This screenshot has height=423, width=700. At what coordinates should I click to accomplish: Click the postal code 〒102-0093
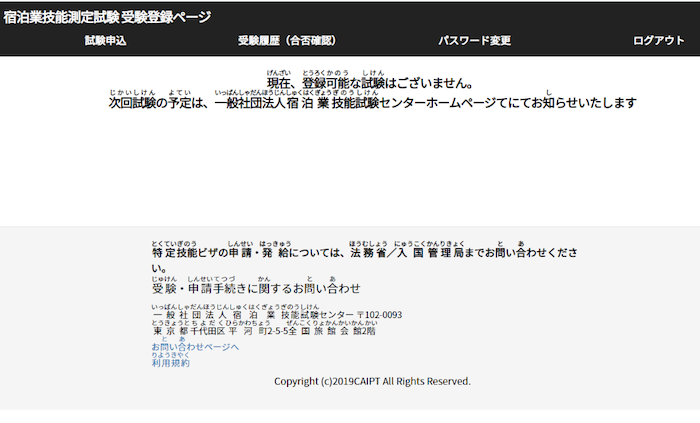click(379, 315)
